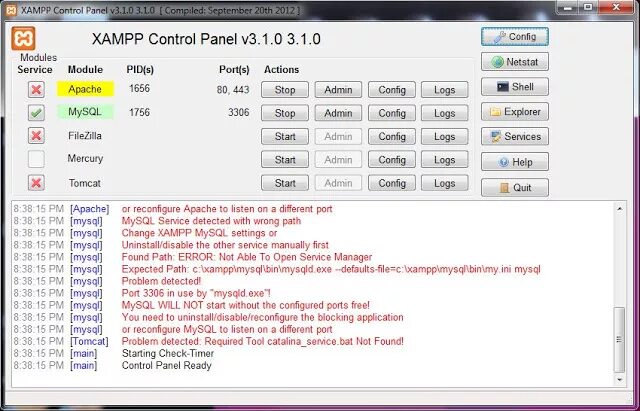Open Mercury Config
Screen dimensions: 640x411
tap(392, 160)
